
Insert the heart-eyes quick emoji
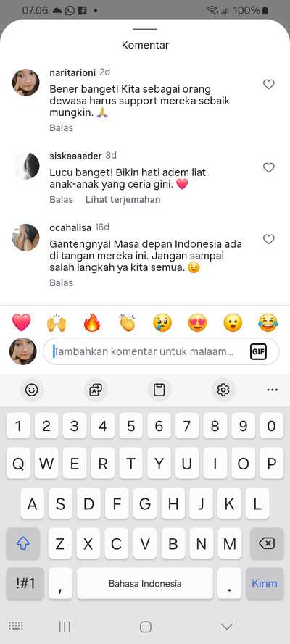point(198,323)
